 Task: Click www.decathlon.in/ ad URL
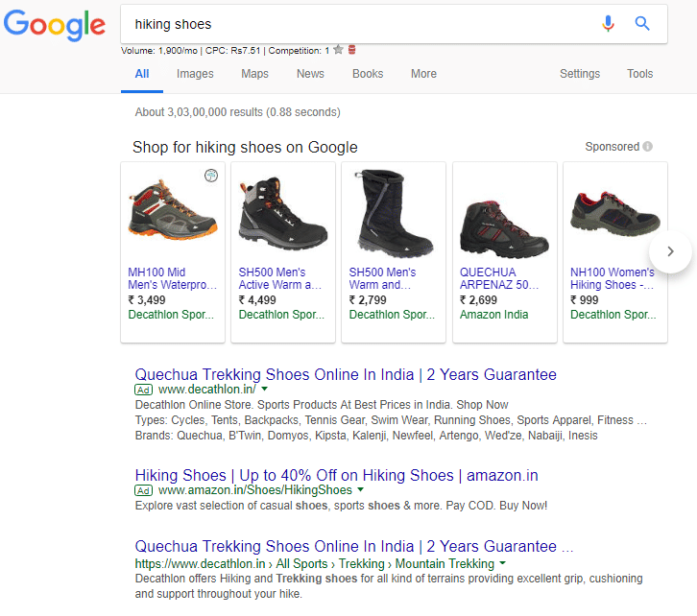tap(207, 390)
